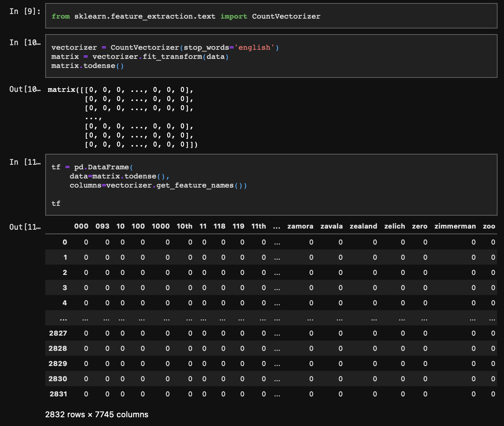The image size is (504, 426).
Task: Click row index 2830 of the dataframe
Action: tap(58, 379)
